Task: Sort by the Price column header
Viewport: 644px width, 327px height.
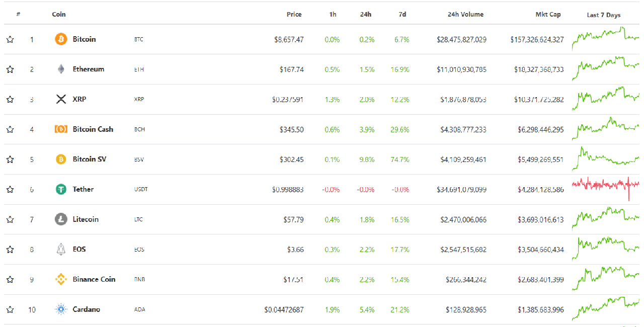Action: pos(294,15)
